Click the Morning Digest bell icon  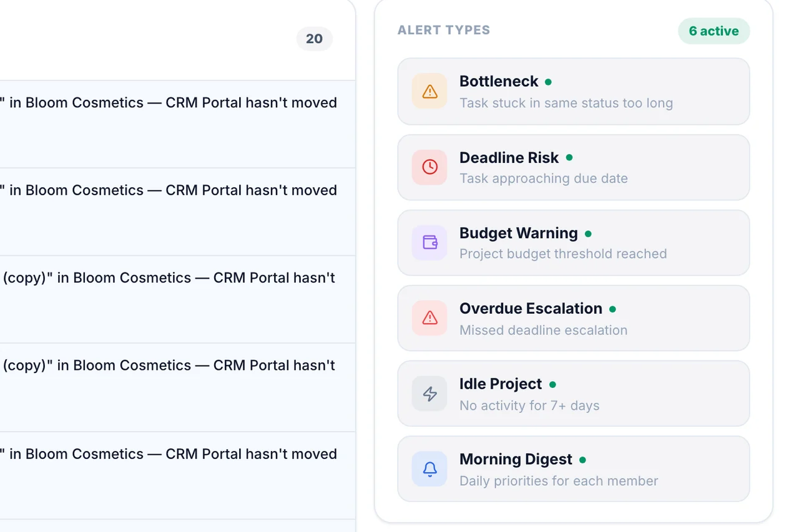tap(429, 469)
